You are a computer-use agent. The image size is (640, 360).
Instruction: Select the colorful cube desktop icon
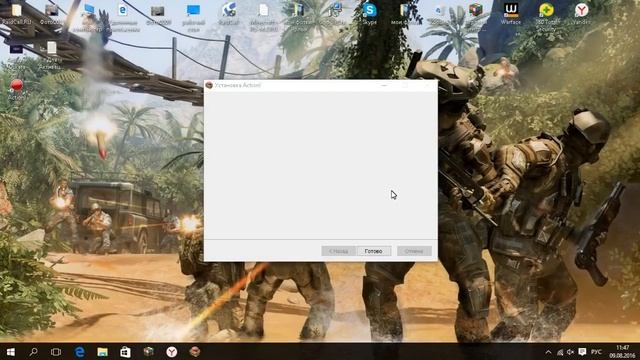pyautogui.click(x=476, y=10)
